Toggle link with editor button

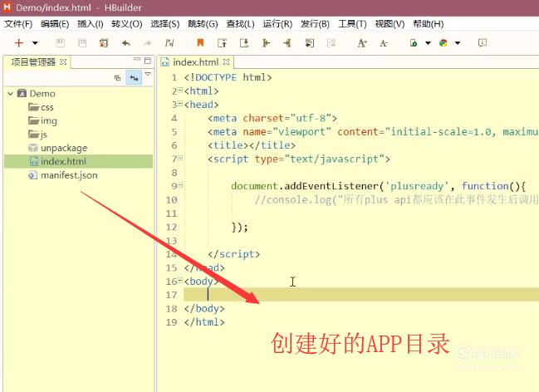click(134, 78)
